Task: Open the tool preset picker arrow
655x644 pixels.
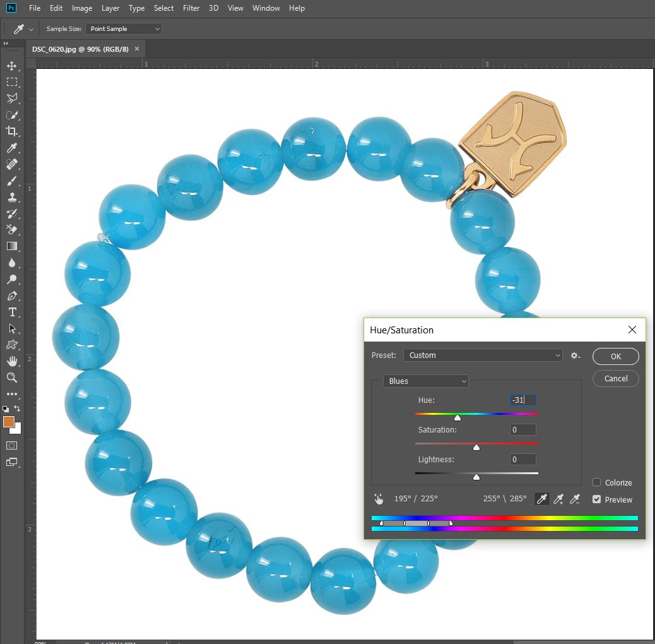Action: click(x=31, y=29)
